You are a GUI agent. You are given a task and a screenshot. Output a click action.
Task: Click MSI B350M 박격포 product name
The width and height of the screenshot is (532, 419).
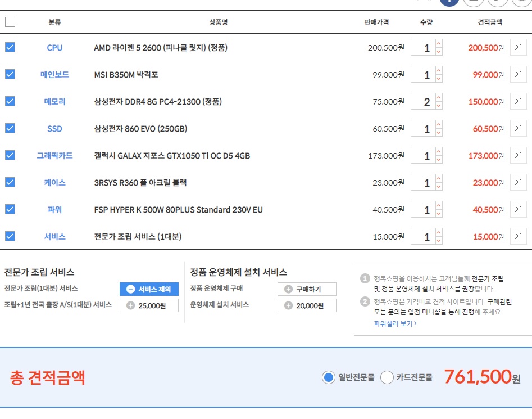tap(126, 74)
